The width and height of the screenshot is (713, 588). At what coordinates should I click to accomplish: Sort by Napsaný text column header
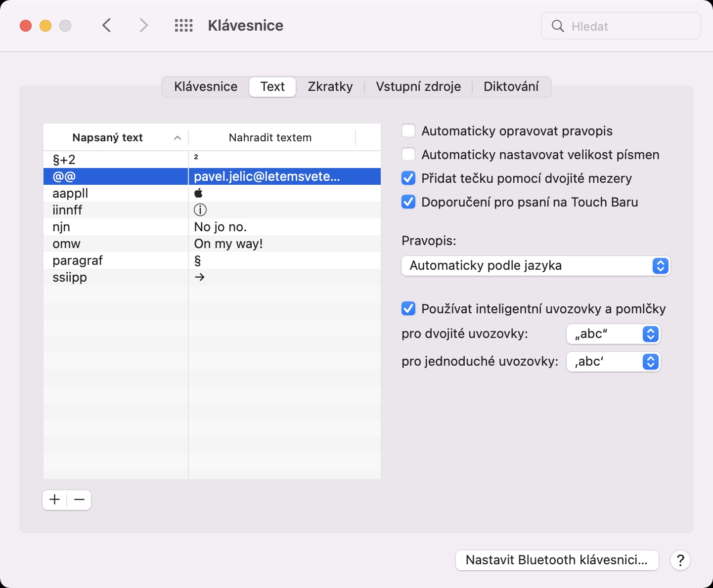[108, 138]
